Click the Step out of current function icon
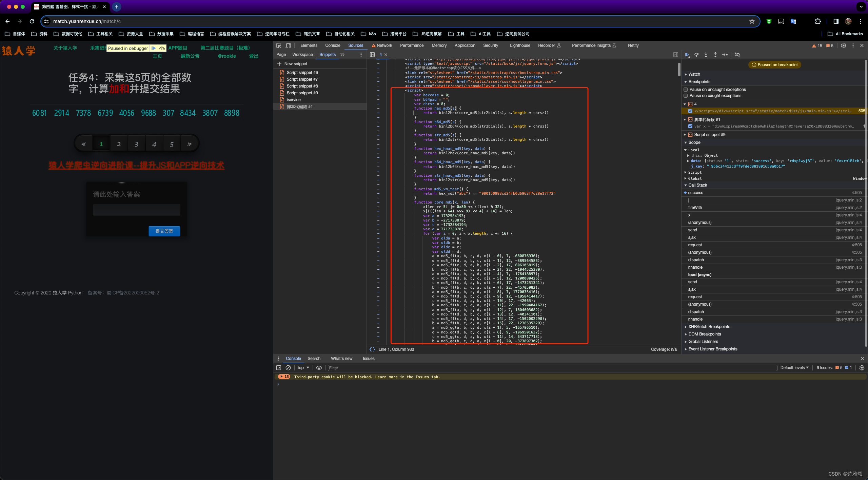 point(715,55)
